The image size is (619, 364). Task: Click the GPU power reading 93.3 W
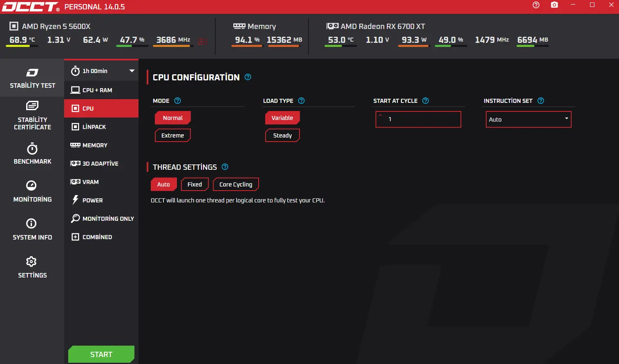[x=414, y=40]
